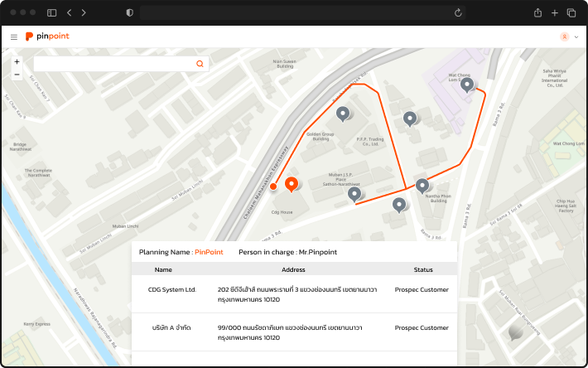This screenshot has height=368, width=588.
Task: Click the Status column header
Action: click(423, 269)
